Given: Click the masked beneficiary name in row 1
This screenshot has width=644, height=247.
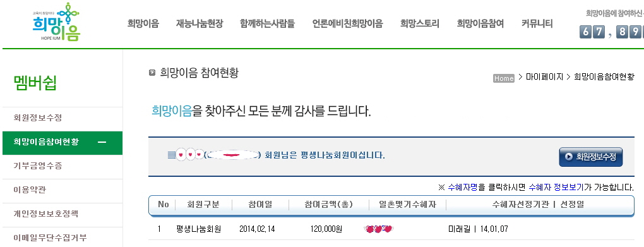Looking at the screenshot, I should pyautogui.click(x=378, y=229).
